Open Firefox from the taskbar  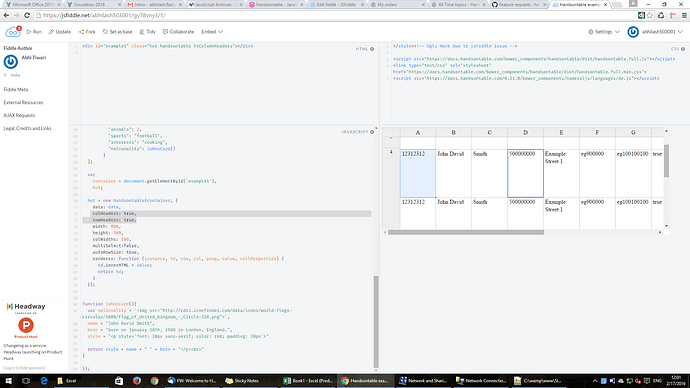pos(137,381)
